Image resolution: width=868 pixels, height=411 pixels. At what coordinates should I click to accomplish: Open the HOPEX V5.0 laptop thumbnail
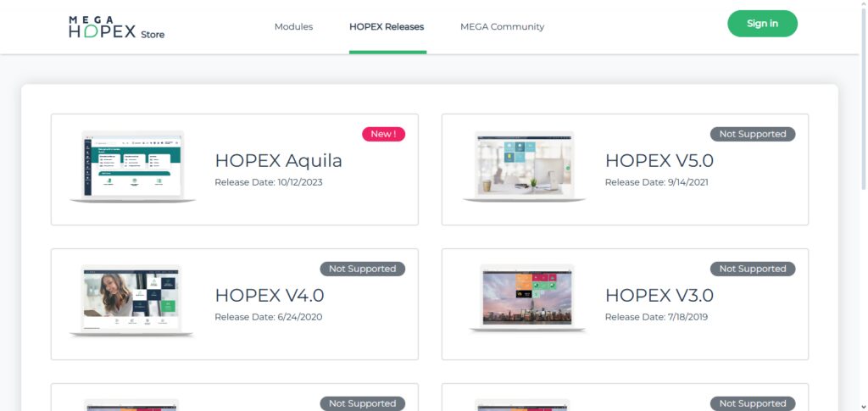point(524,166)
